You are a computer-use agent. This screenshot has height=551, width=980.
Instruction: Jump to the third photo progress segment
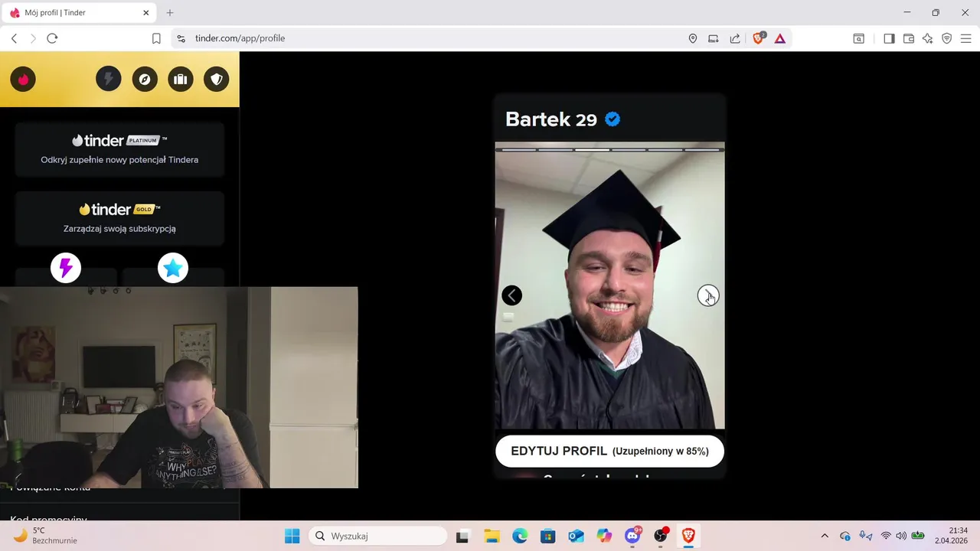click(x=592, y=150)
